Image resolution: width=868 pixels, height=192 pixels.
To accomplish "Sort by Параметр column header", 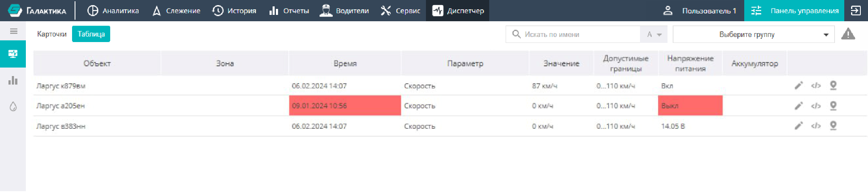I will [465, 63].
